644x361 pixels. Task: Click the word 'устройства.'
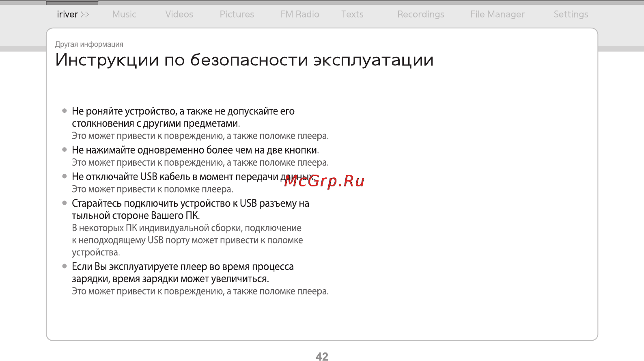tap(96, 253)
